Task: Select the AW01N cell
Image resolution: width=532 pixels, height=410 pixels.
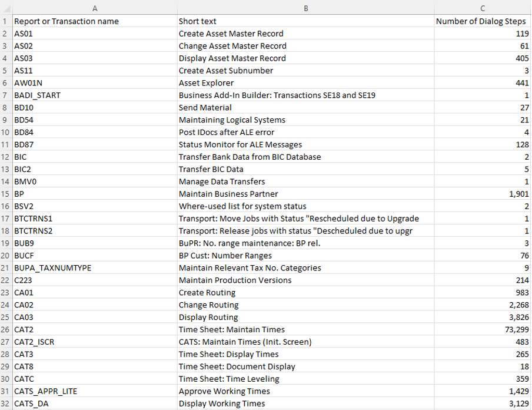Action: [x=27, y=83]
